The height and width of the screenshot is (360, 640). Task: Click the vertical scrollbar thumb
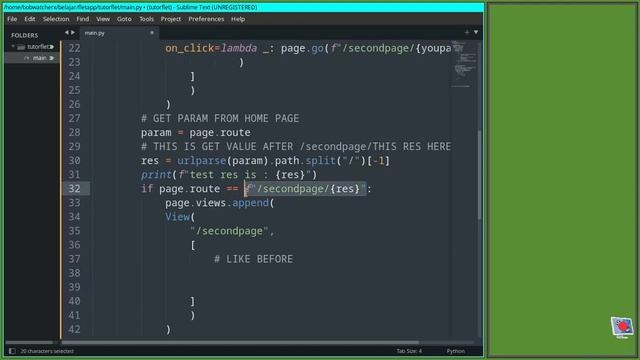click(x=480, y=175)
